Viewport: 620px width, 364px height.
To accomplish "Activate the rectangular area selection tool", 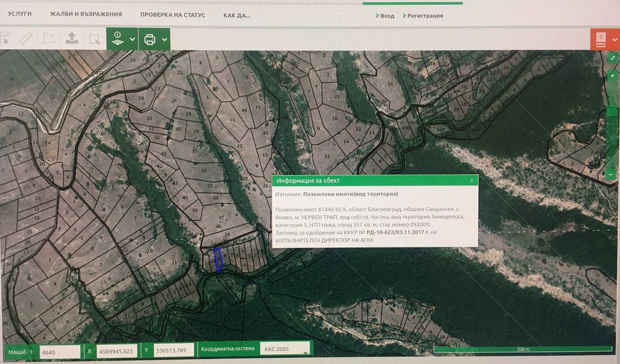I will 94,39.
